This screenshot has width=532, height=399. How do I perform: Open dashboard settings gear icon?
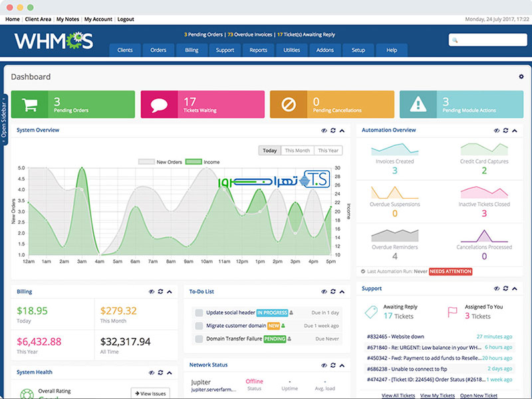(521, 76)
